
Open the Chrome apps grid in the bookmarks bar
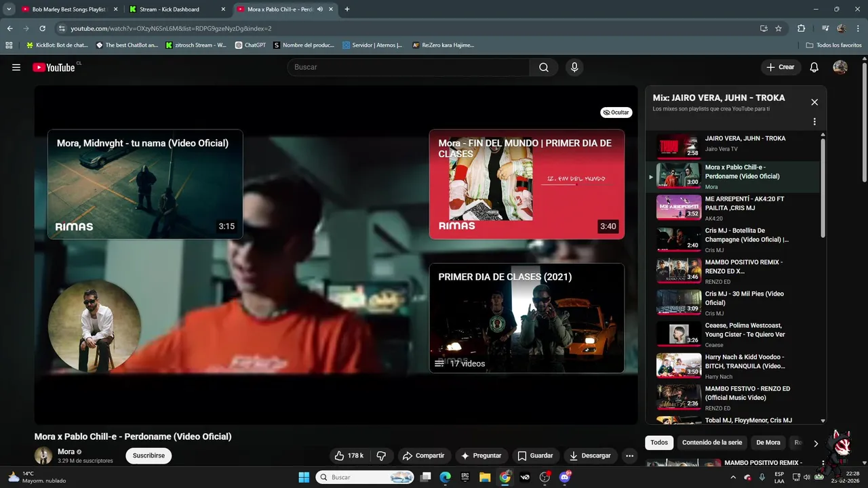pos(9,45)
